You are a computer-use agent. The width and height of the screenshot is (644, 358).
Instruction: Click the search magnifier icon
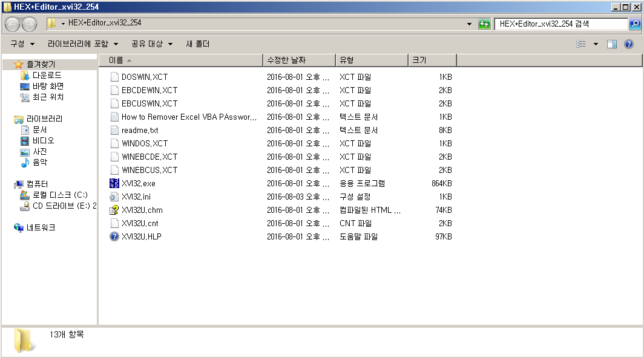click(x=634, y=24)
